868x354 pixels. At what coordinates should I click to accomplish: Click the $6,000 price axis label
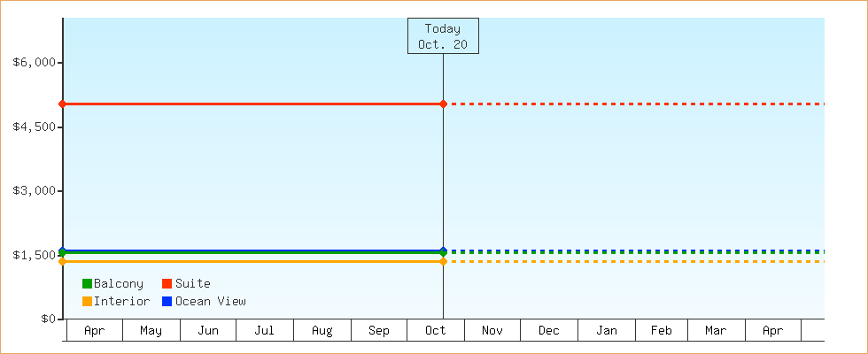pos(35,63)
